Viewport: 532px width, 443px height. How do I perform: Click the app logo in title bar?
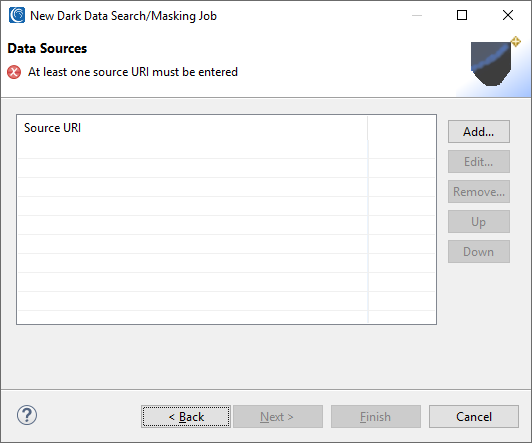[x=17, y=16]
